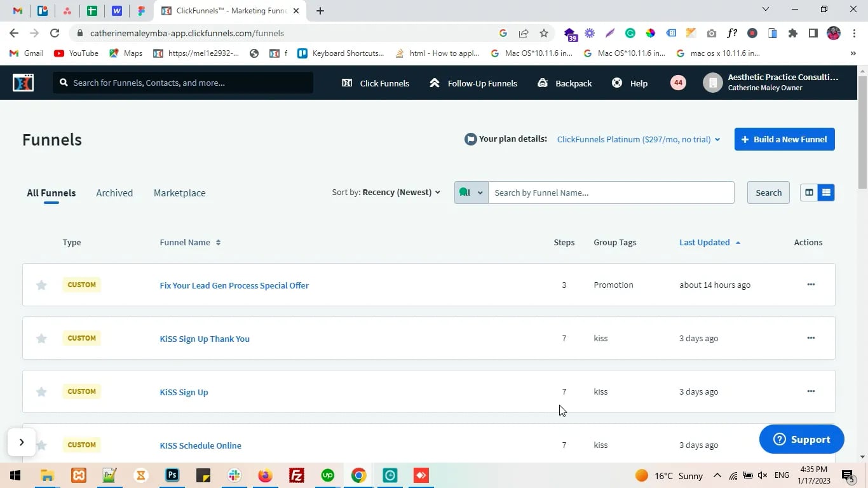Open actions menu for KiSS Sign Up row
Screen dimensions: 868x488
pos(811,391)
